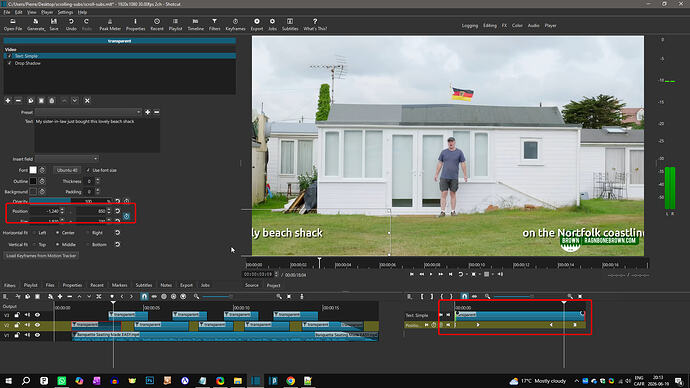
Task: Uncheck the Drop Shadow filter checkbox
Action: click(x=10, y=63)
